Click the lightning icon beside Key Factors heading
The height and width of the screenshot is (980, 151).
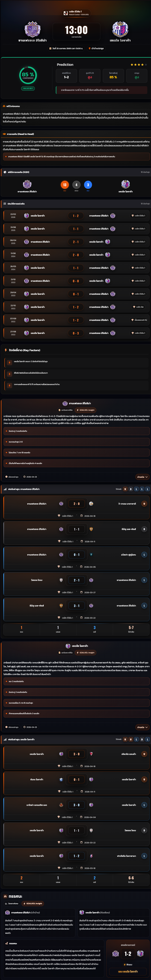point(6,350)
